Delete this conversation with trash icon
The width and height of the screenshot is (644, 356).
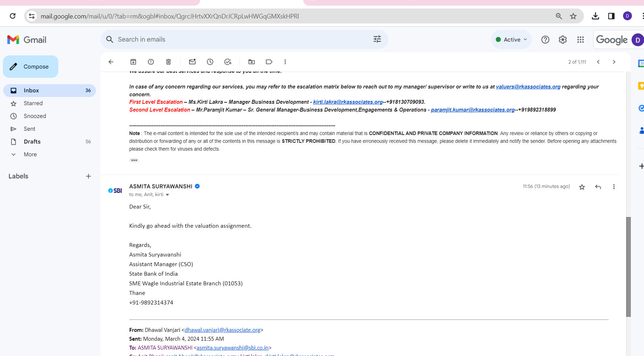(x=168, y=62)
